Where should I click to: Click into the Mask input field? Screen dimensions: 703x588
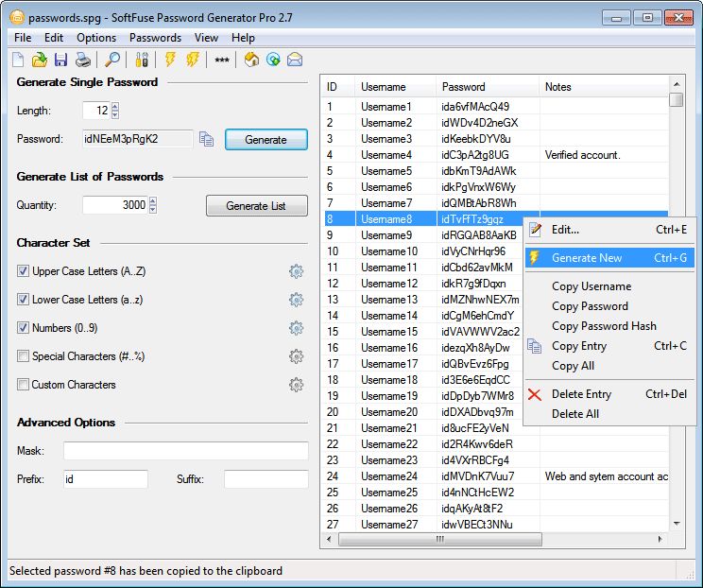point(185,451)
